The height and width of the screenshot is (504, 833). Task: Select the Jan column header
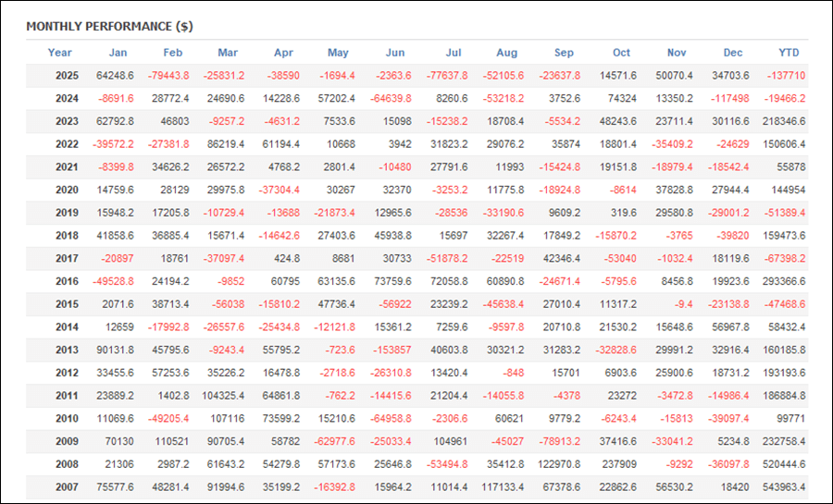click(x=118, y=53)
